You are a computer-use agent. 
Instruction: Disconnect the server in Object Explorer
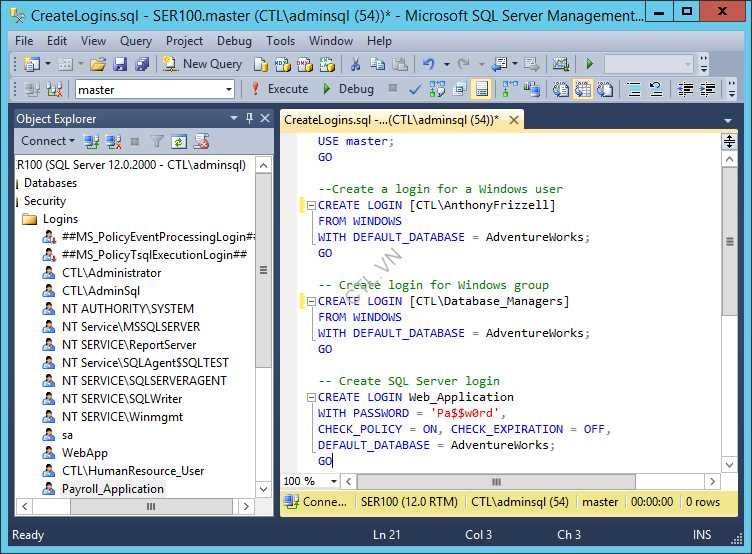click(x=114, y=141)
